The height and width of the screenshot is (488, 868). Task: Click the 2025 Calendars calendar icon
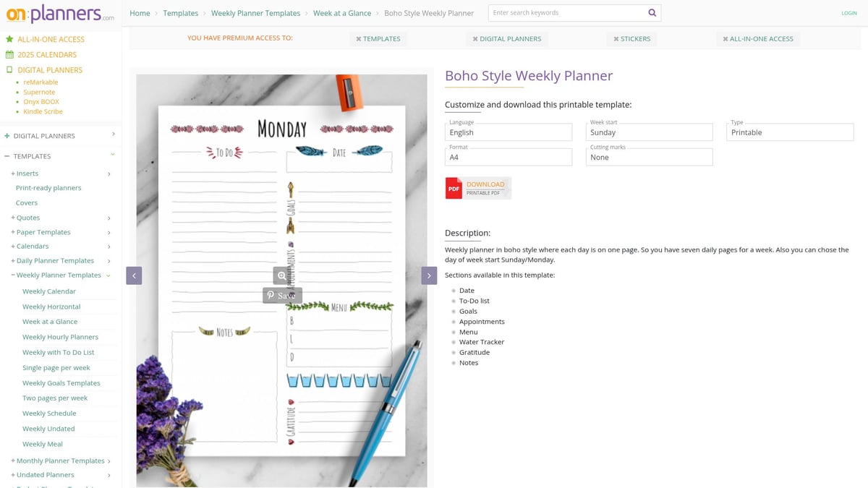tap(9, 55)
